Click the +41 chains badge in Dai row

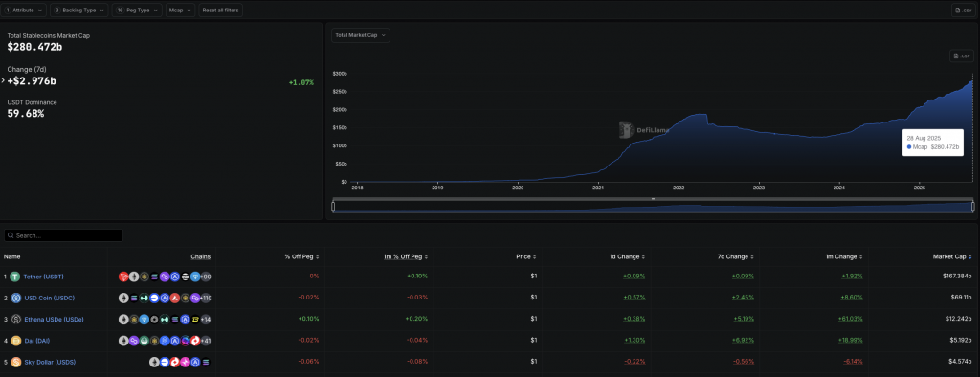205,341
